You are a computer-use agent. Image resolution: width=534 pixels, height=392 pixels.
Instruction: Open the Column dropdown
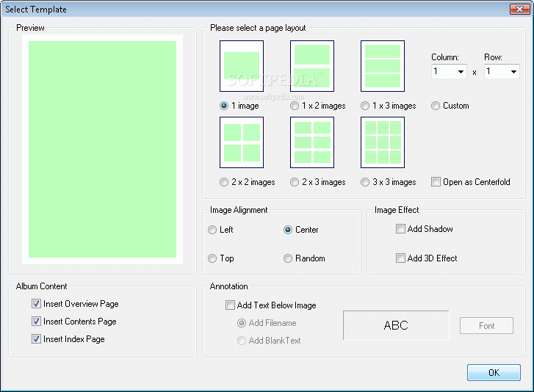pos(449,71)
